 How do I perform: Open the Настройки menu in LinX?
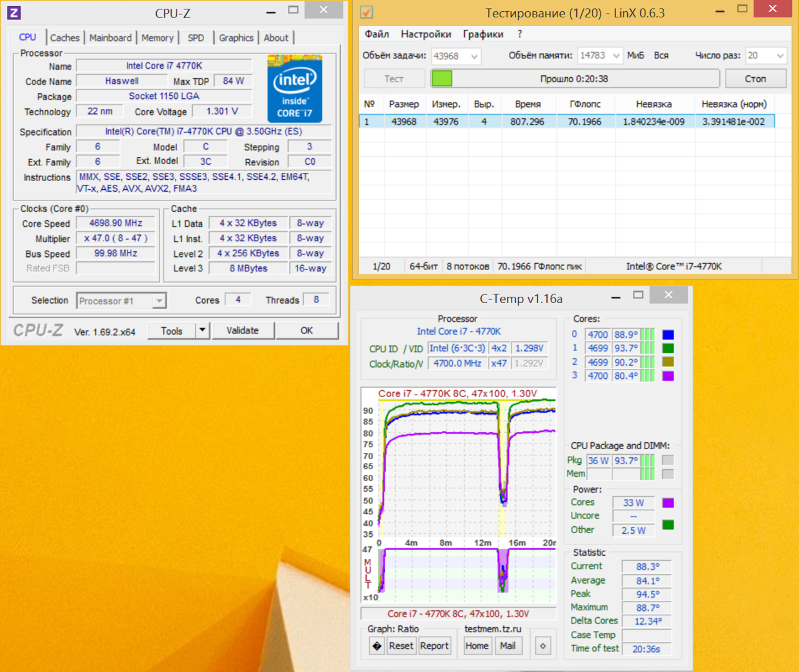(x=426, y=34)
